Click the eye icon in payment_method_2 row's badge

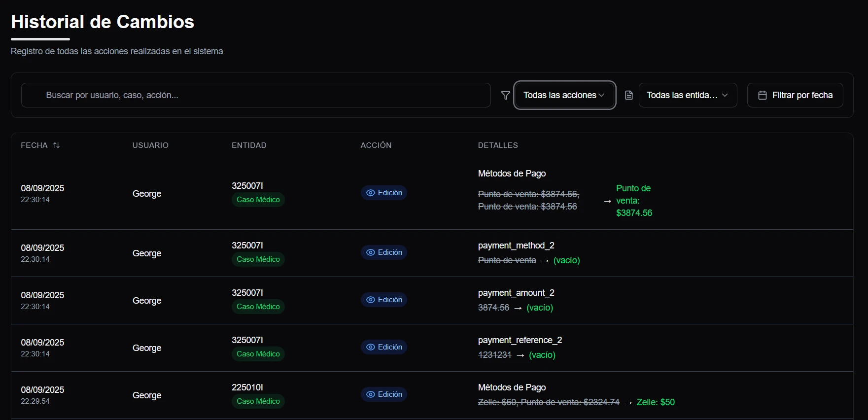[371, 252]
